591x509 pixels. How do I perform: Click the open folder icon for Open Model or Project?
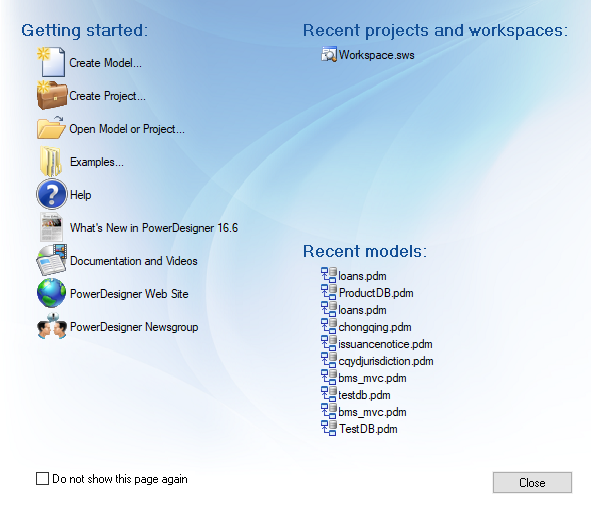coord(51,128)
